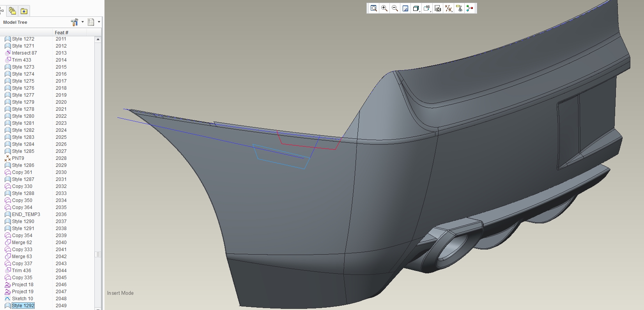
Task: Toggle the Spin Center display
Action: 470,8
